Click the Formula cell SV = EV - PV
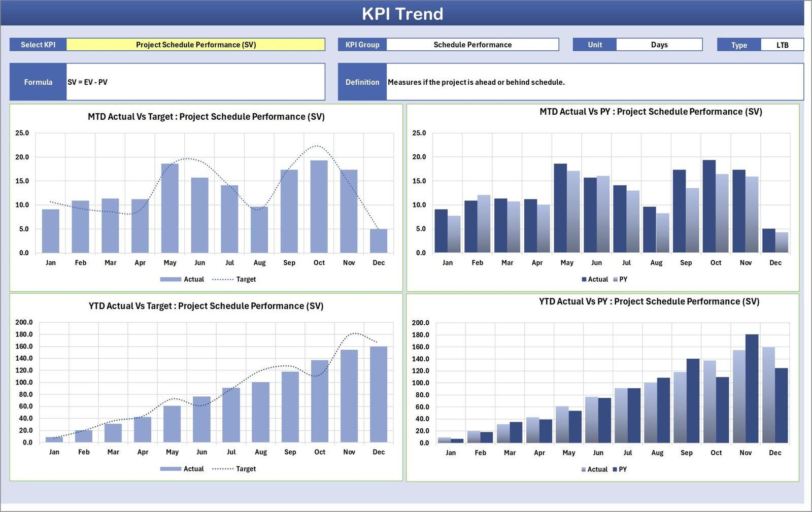 (195, 82)
